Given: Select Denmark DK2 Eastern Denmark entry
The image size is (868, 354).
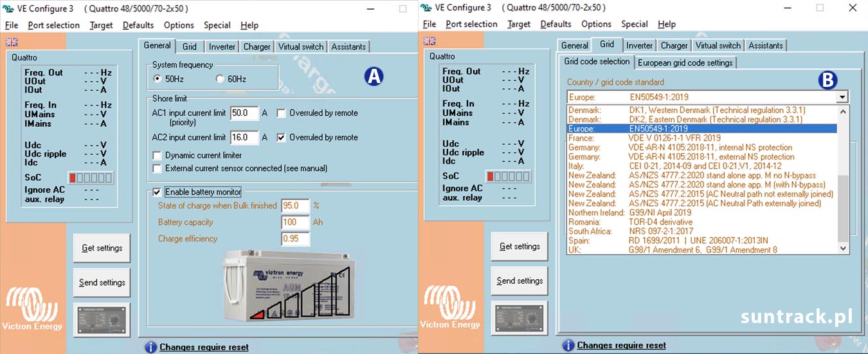Looking at the screenshot, I should click(702, 119).
